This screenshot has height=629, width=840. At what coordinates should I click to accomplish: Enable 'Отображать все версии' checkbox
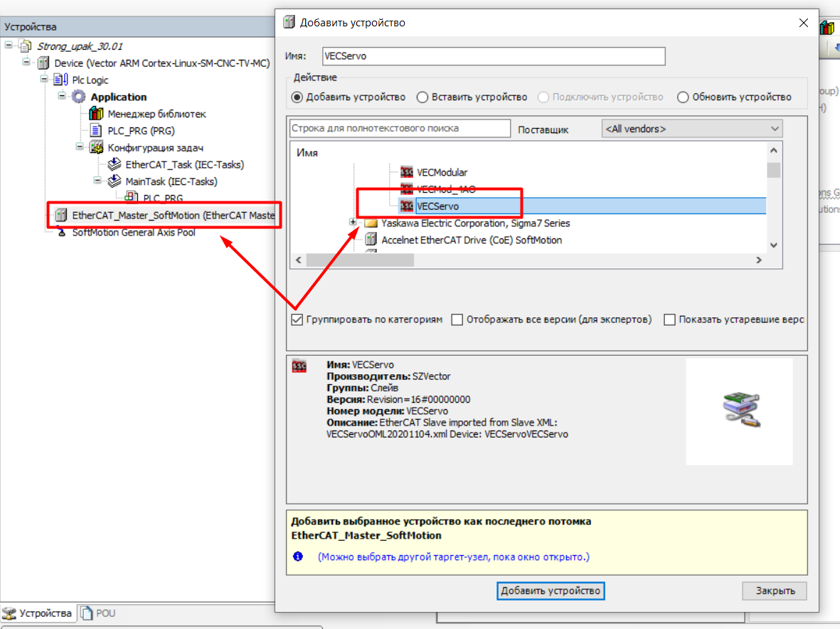pos(457,320)
